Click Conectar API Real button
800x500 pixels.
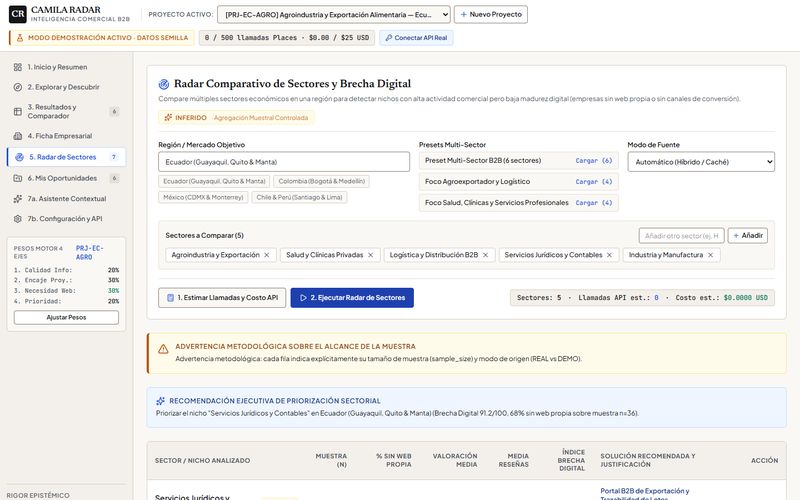click(x=416, y=38)
